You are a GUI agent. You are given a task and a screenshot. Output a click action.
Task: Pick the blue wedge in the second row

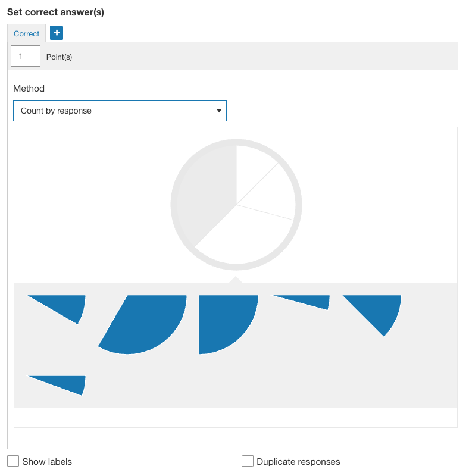[65, 383]
